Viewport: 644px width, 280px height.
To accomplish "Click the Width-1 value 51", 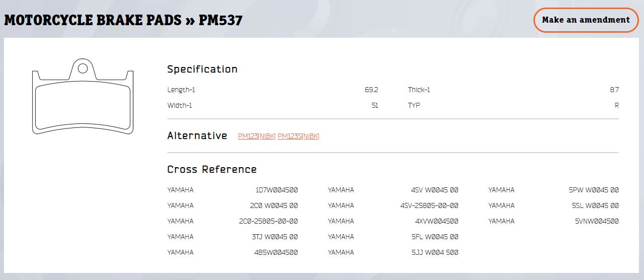I will click(375, 105).
